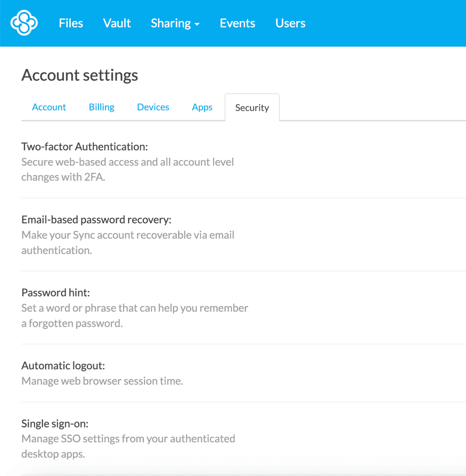Expand the Two-factor Authentication setting
This screenshot has width=466, height=476.
pyautogui.click(x=84, y=146)
